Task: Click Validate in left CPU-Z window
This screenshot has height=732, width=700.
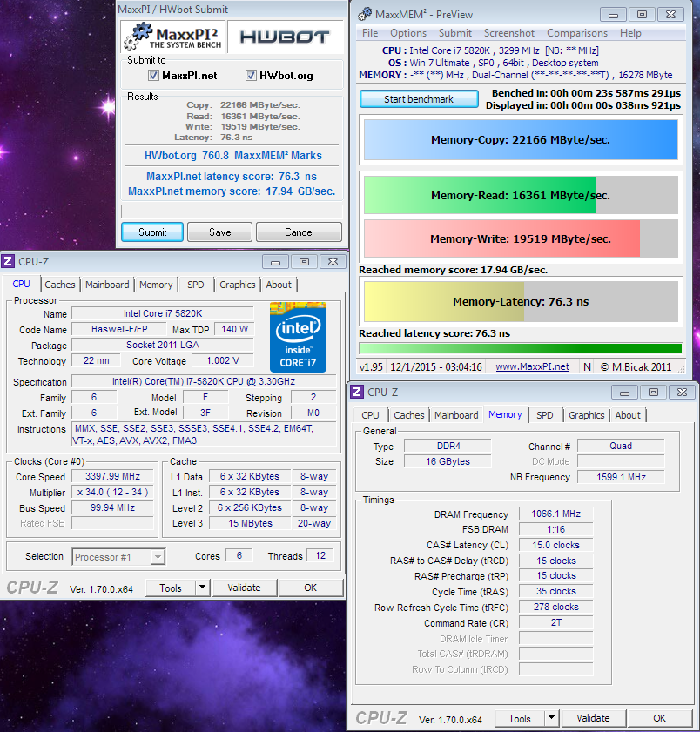Action: click(x=245, y=588)
